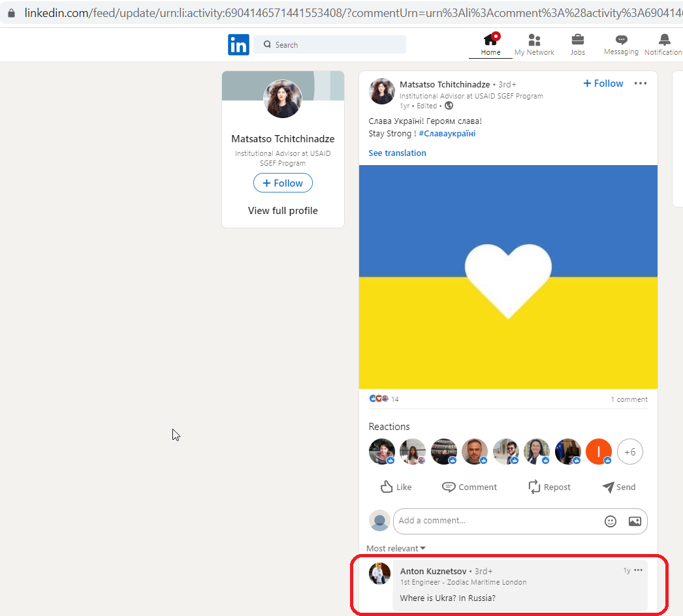
Task: Click the browser padlock site info icon
Action: (x=11, y=13)
